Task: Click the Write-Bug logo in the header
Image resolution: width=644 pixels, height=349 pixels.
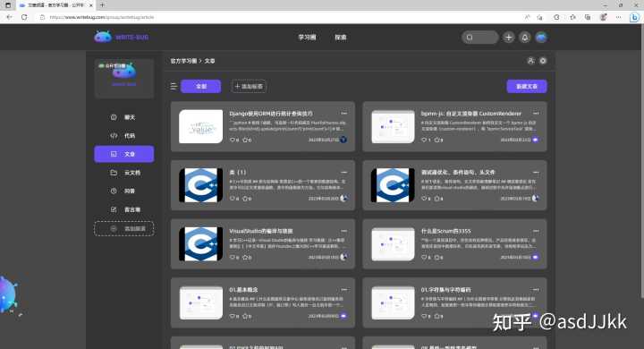Action: pyautogui.click(x=121, y=37)
